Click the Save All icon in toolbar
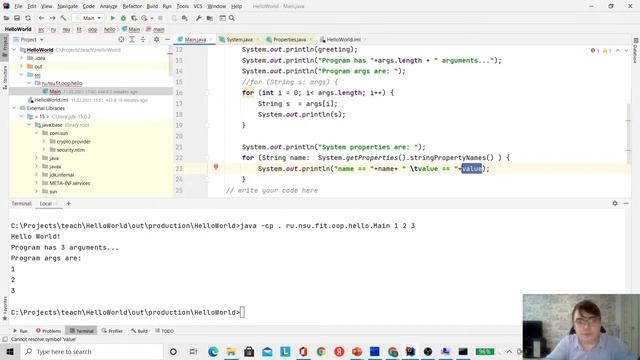The height and width of the screenshot is (360, 640). coord(17,18)
